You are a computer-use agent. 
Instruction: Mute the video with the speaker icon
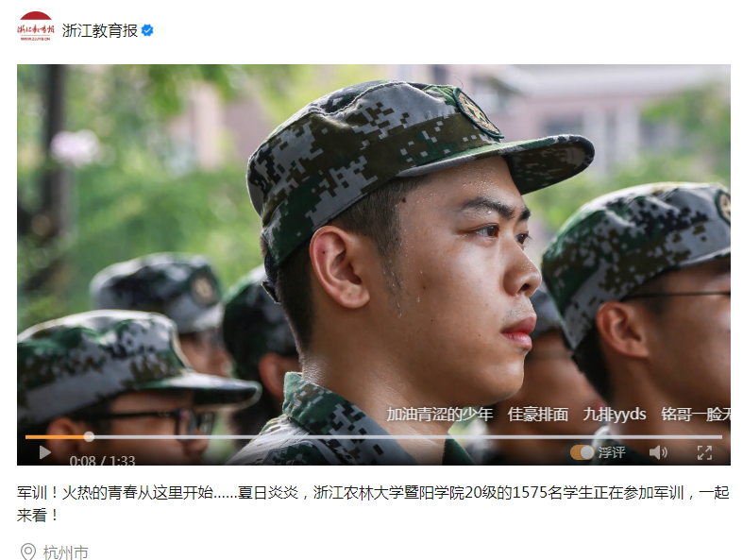[658, 452]
